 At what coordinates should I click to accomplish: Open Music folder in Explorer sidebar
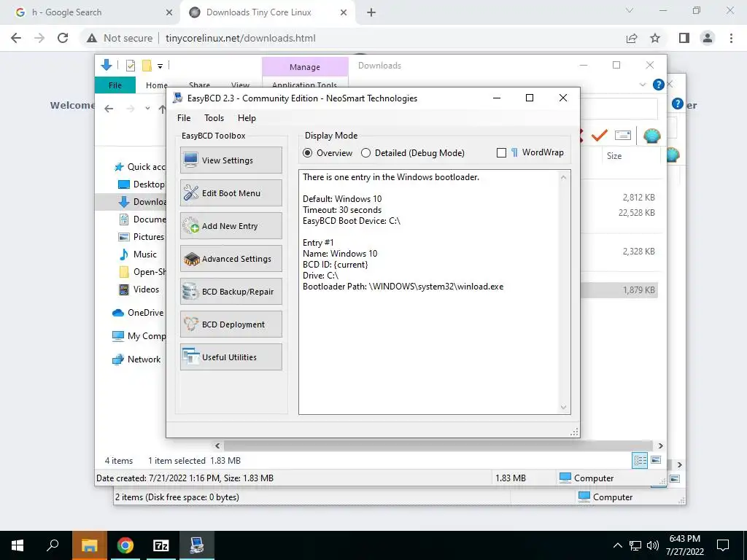(137, 254)
